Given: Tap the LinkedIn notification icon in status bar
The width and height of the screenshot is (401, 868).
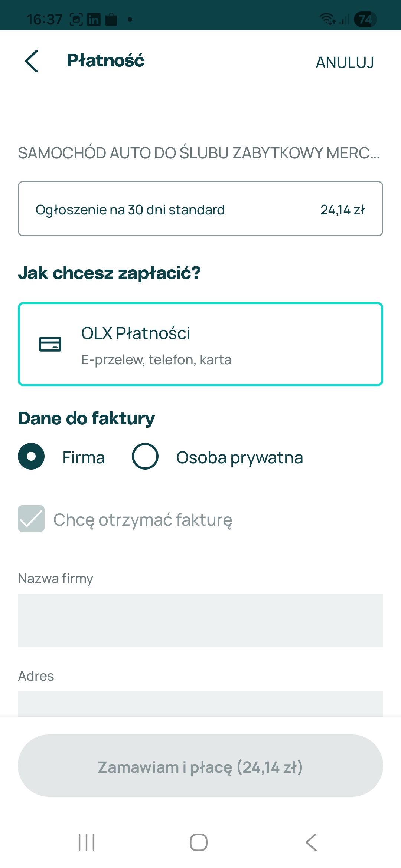Looking at the screenshot, I should [x=94, y=19].
